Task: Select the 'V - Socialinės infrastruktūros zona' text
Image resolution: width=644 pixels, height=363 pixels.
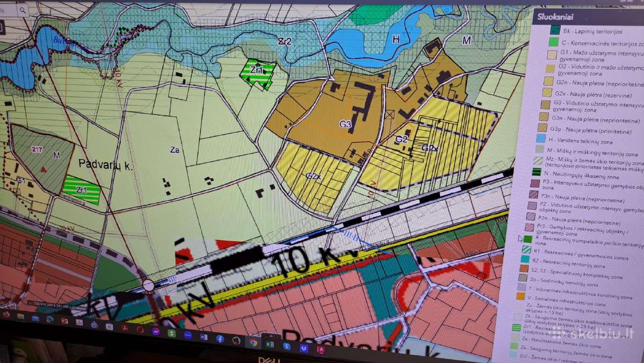Action: (567, 301)
